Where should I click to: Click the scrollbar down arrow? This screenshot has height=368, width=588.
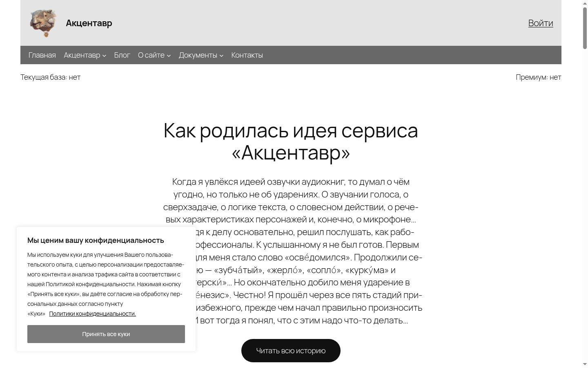click(x=585, y=364)
